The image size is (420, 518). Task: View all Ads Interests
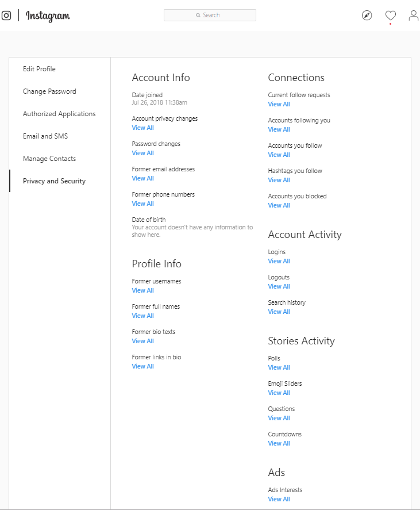pos(279,500)
